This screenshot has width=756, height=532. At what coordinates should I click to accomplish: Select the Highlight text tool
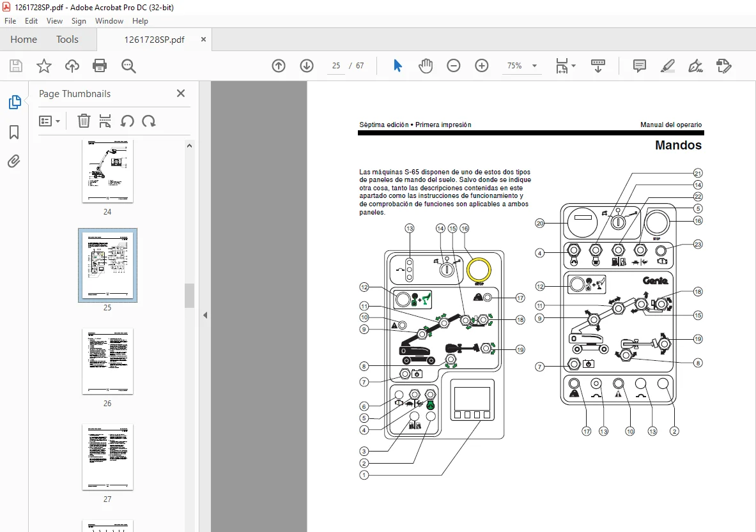(667, 66)
